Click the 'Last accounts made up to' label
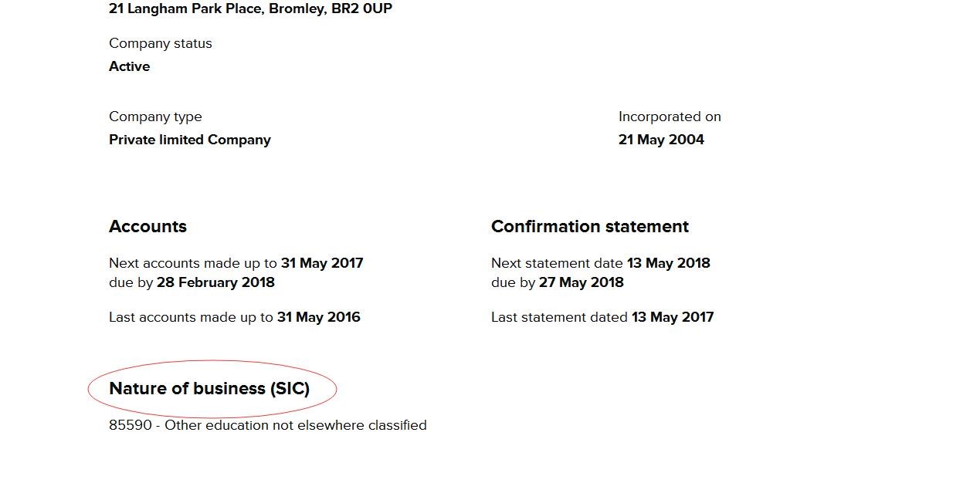Image resolution: width=980 pixels, height=483 pixels. point(191,317)
